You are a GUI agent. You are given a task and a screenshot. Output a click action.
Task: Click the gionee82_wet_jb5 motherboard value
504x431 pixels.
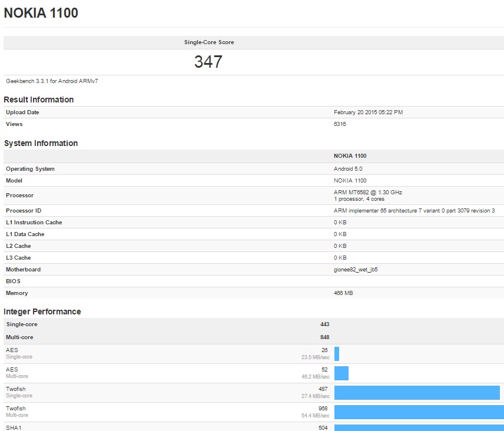pos(356,269)
